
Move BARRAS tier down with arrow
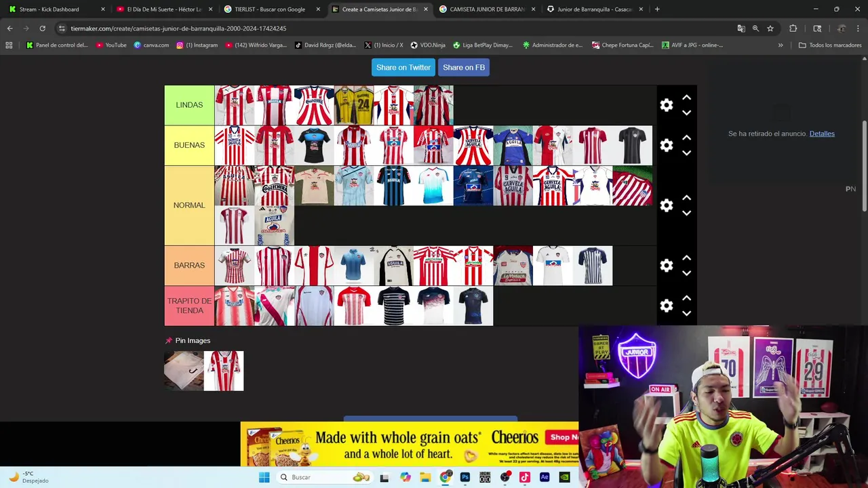[686, 273]
